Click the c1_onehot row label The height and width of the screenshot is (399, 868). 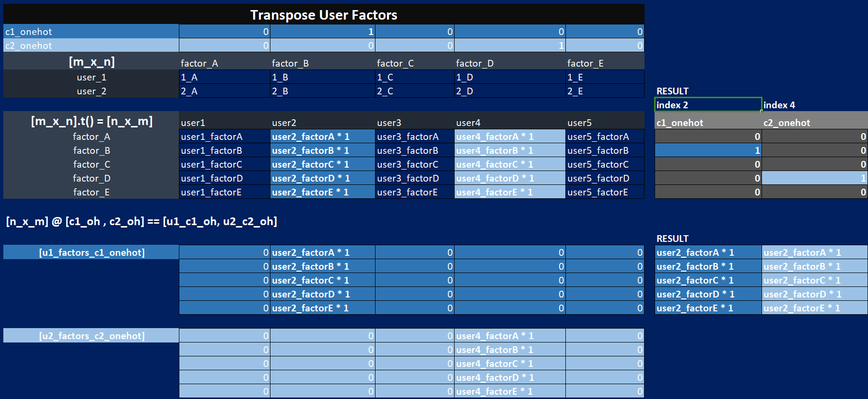point(91,32)
